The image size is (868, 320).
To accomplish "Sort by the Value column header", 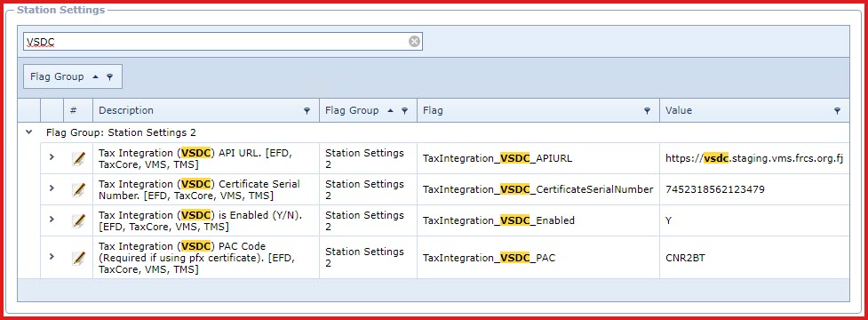I will tap(679, 110).
